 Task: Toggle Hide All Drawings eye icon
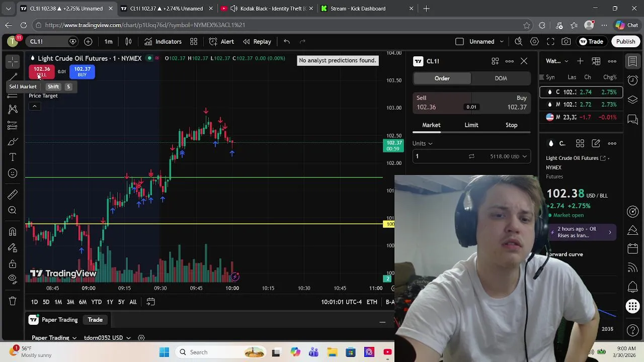pyautogui.click(x=13, y=279)
